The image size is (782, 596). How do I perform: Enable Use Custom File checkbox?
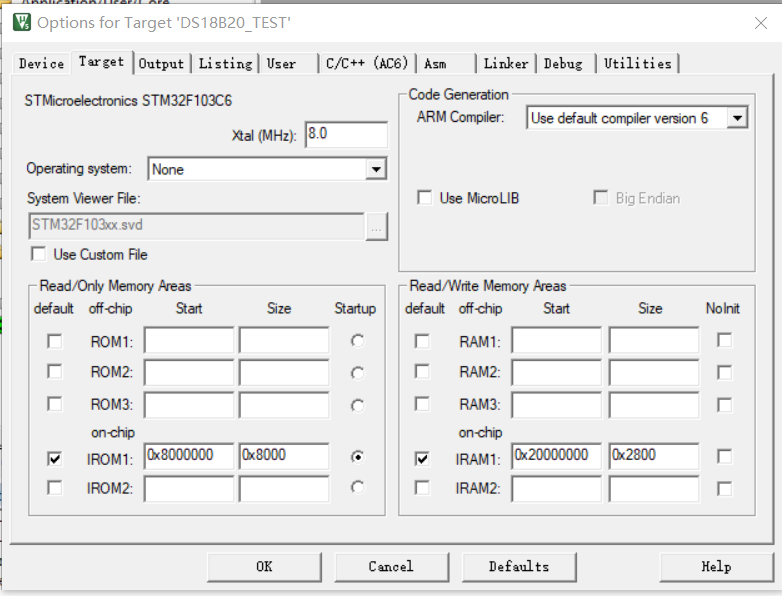pyautogui.click(x=38, y=254)
